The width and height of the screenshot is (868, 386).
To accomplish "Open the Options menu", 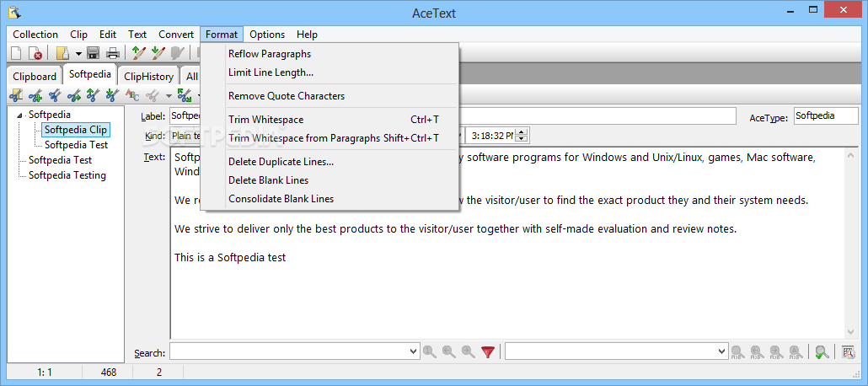I will coord(267,35).
